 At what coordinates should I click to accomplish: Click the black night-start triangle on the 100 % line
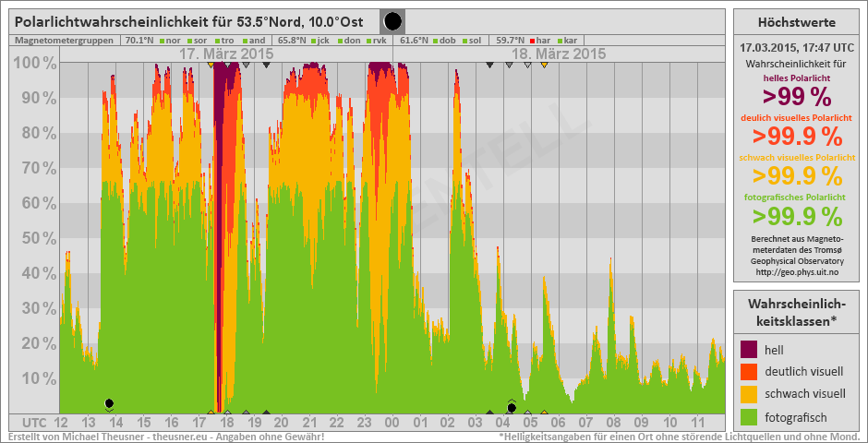click(x=266, y=66)
